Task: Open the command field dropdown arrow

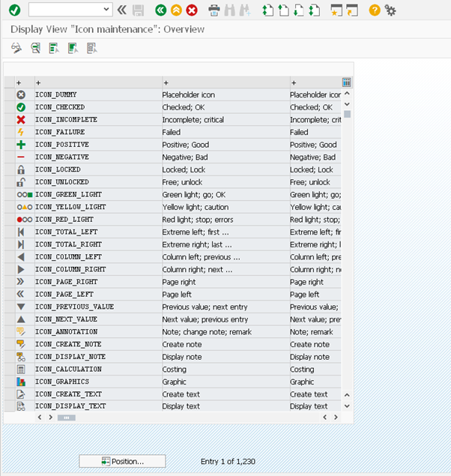Action: pos(106,10)
